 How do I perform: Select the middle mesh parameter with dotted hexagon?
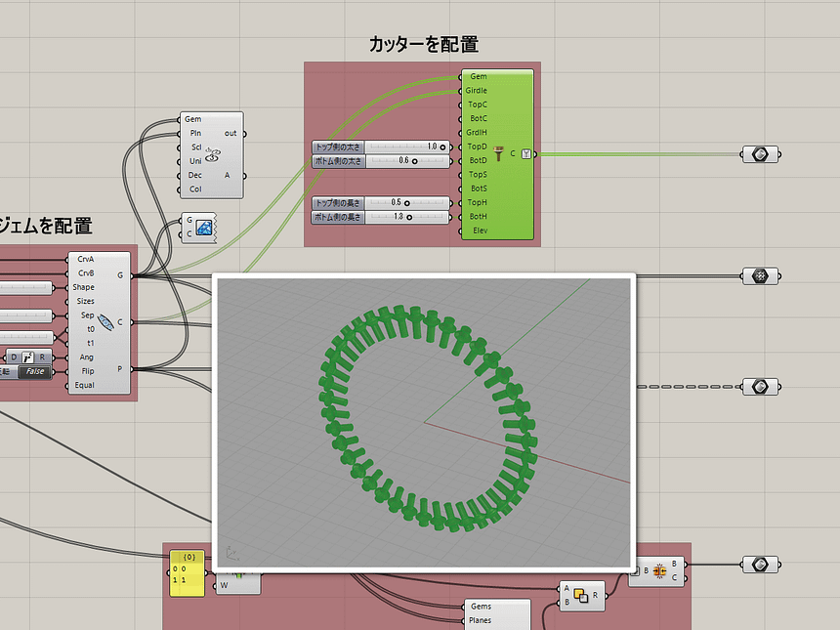click(x=760, y=276)
